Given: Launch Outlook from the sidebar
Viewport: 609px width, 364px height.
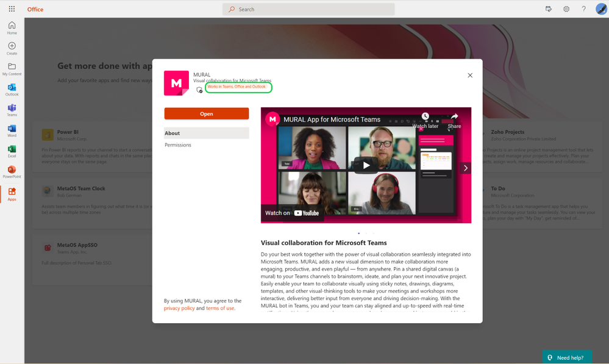Looking at the screenshot, I should pos(12,90).
